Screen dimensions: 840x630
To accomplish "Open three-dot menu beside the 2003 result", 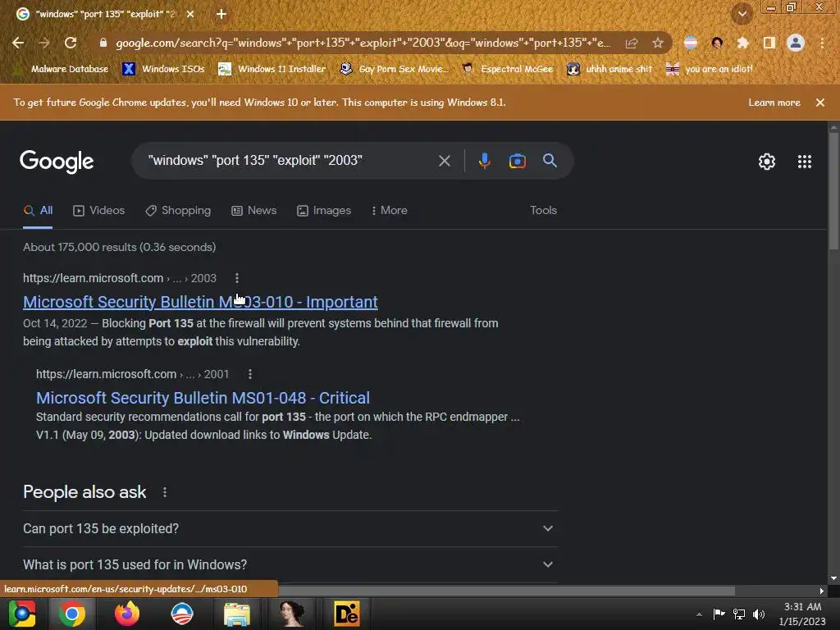I will tap(237, 278).
